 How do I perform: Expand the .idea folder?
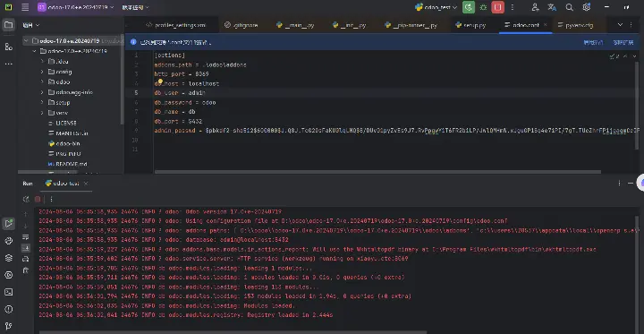pos(42,61)
